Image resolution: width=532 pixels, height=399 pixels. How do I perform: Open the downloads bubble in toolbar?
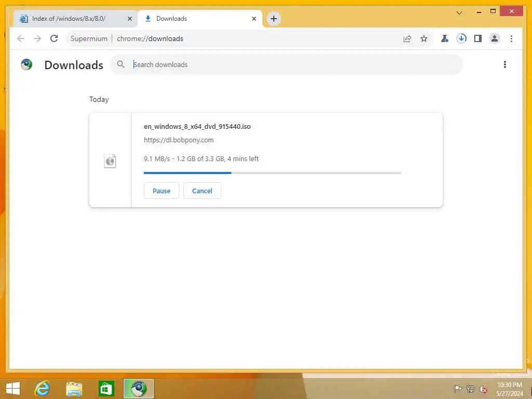(x=461, y=38)
